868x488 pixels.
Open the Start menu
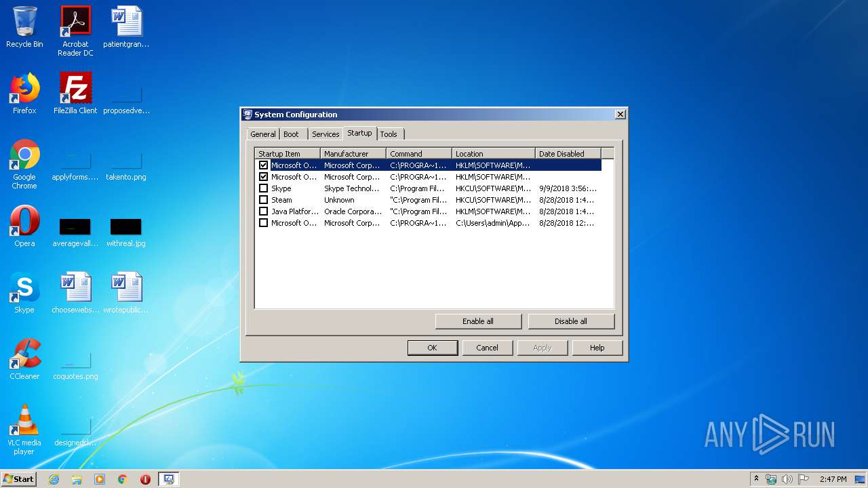18,479
